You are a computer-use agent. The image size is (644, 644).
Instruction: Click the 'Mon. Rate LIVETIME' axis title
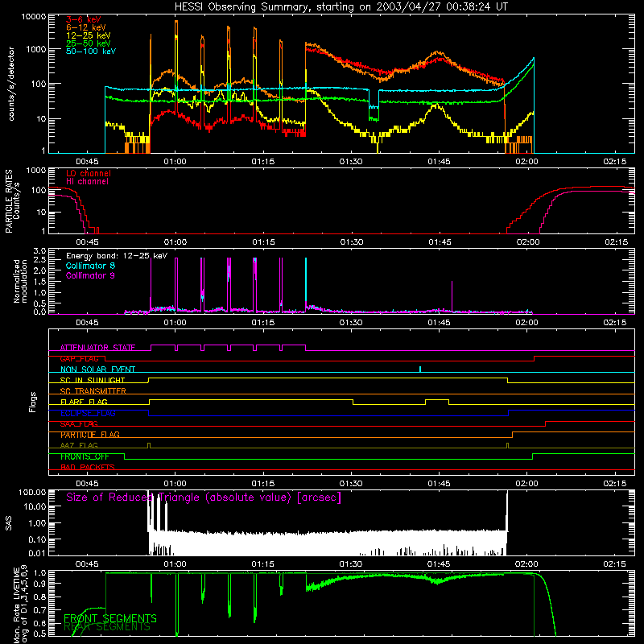tap(16, 605)
